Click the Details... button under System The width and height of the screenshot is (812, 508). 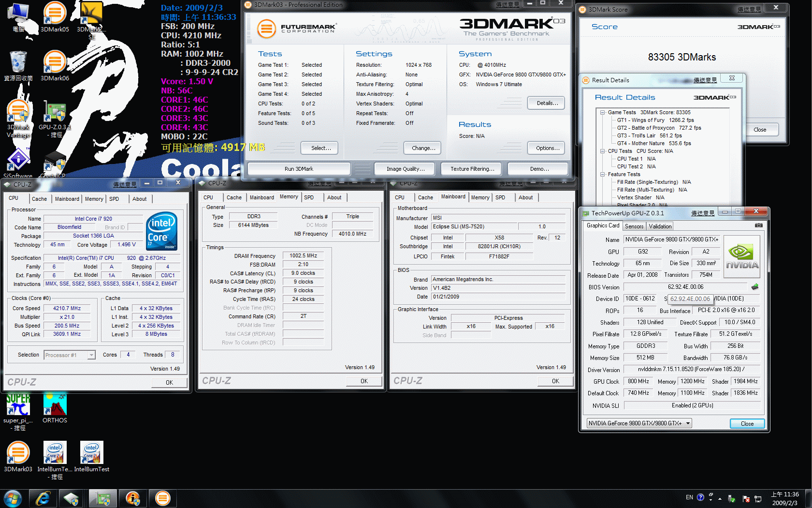click(547, 103)
